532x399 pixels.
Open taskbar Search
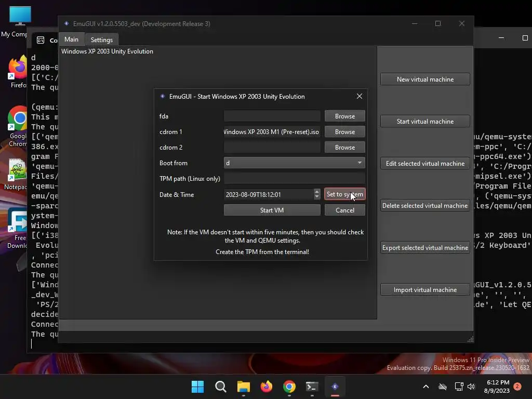(x=220, y=387)
